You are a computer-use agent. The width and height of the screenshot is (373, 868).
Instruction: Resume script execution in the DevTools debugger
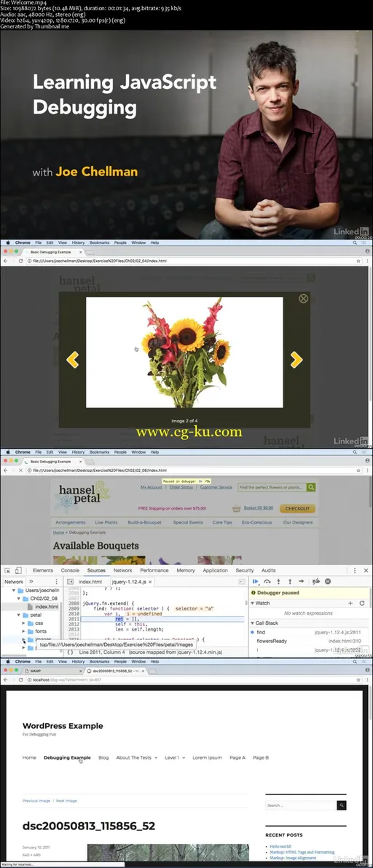point(255,582)
